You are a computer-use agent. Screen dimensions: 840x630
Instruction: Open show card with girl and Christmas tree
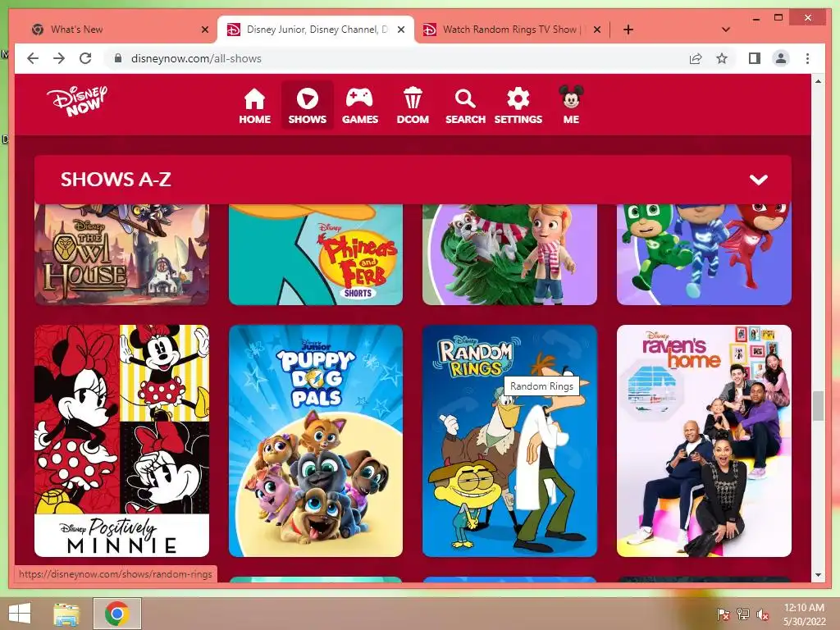pyautogui.click(x=509, y=254)
